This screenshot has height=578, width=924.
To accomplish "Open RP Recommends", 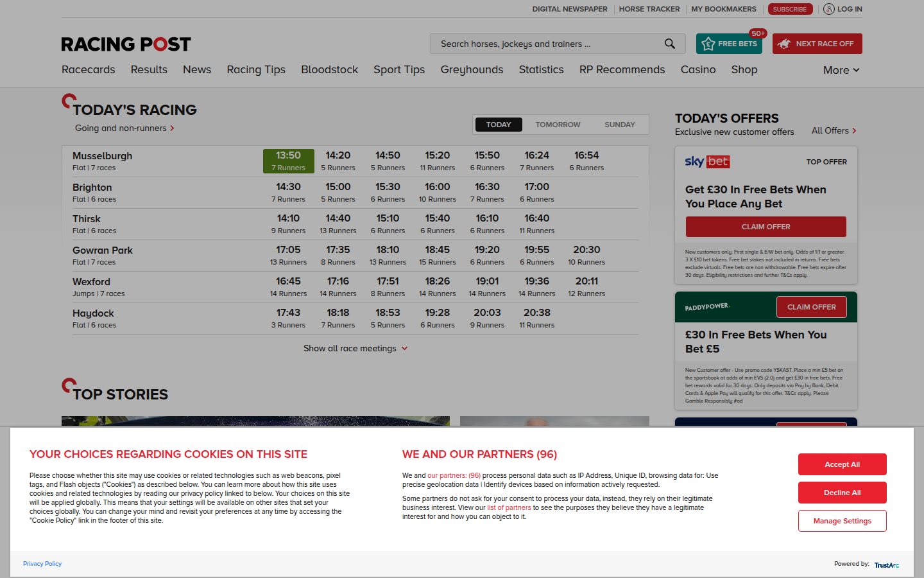I will click(622, 69).
